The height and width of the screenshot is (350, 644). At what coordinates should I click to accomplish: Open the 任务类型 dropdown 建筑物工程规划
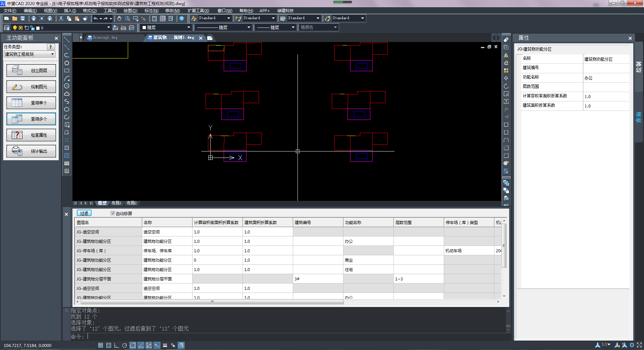[30, 54]
